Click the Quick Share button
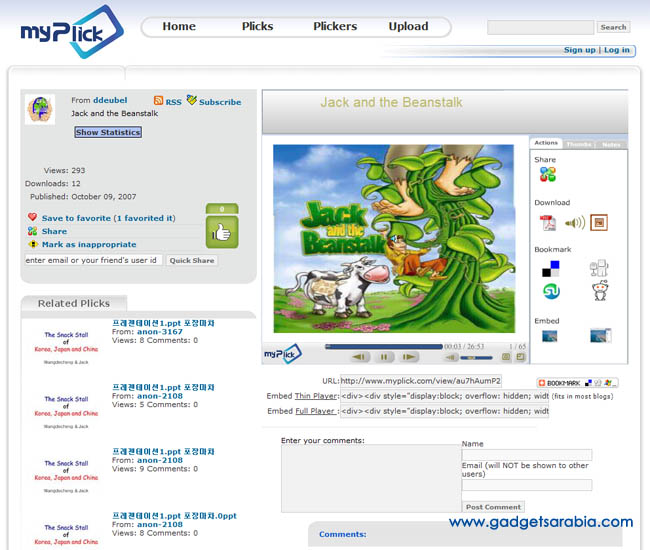Image resolution: width=650 pixels, height=550 pixels. point(192,261)
